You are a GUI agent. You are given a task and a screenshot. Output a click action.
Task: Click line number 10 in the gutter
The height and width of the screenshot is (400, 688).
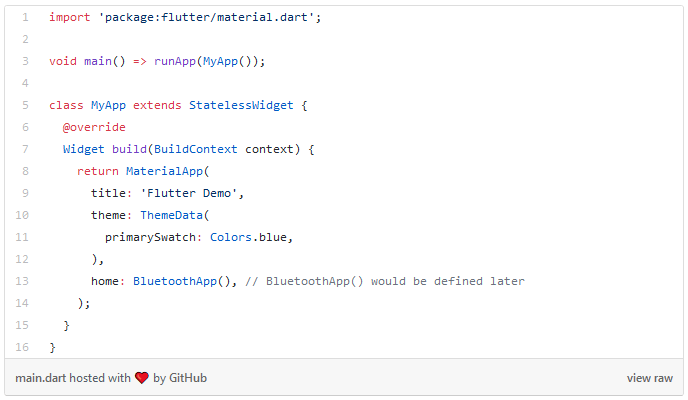tap(22, 215)
